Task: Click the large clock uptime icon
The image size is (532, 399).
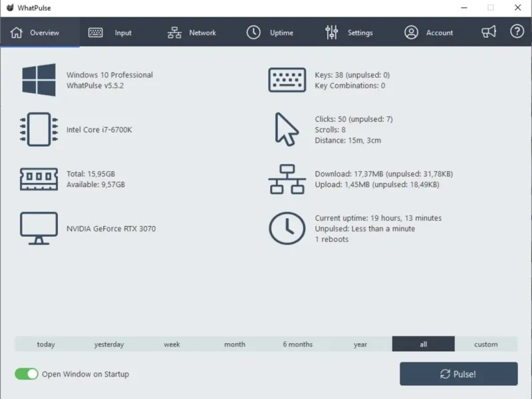Action: coord(287,228)
